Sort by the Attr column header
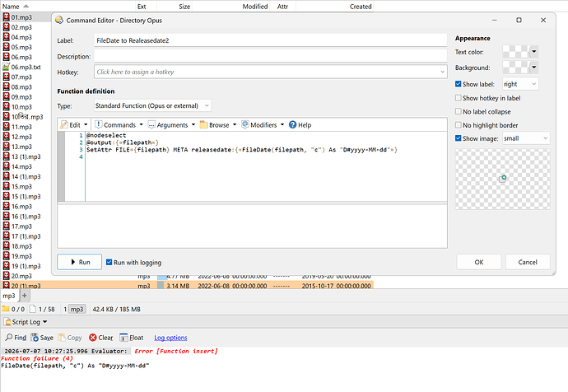This screenshot has width=568, height=392. pyautogui.click(x=282, y=6)
